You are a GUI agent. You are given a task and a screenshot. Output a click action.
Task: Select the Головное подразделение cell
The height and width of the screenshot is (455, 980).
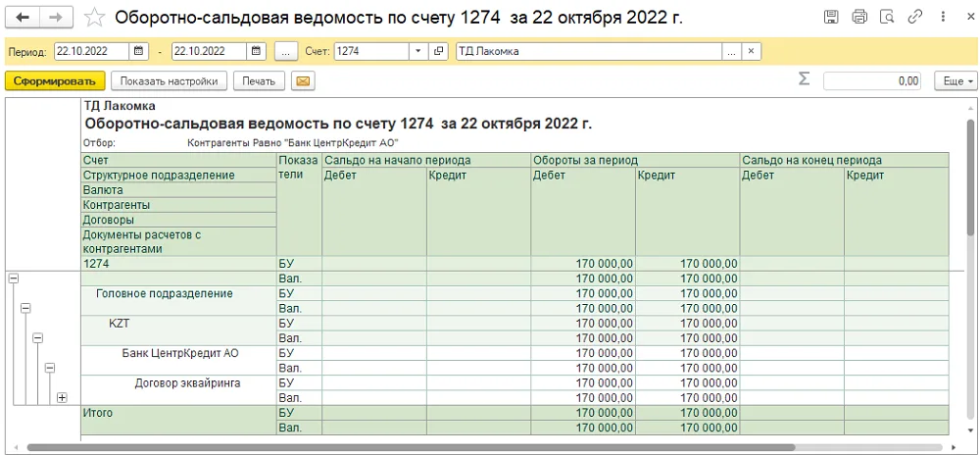[178, 301]
